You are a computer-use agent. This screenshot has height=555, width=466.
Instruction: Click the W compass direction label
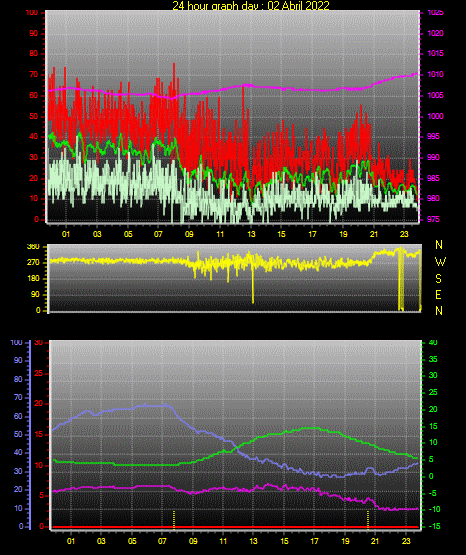(x=440, y=262)
